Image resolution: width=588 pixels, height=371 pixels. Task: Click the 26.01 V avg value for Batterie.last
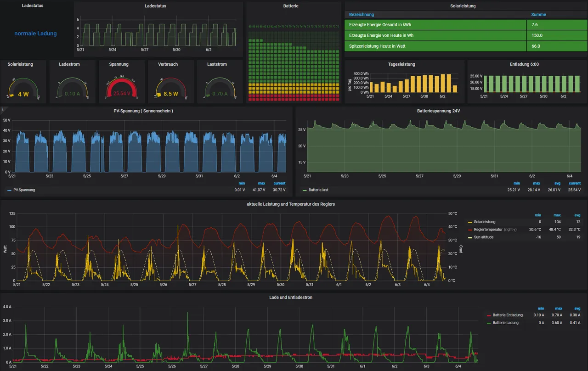click(554, 190)
